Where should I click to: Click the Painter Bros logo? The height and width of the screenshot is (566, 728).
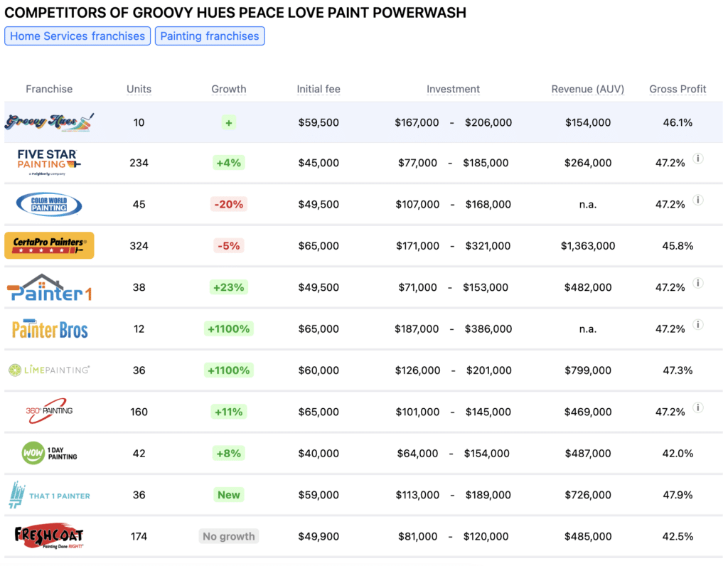[49, 329]
